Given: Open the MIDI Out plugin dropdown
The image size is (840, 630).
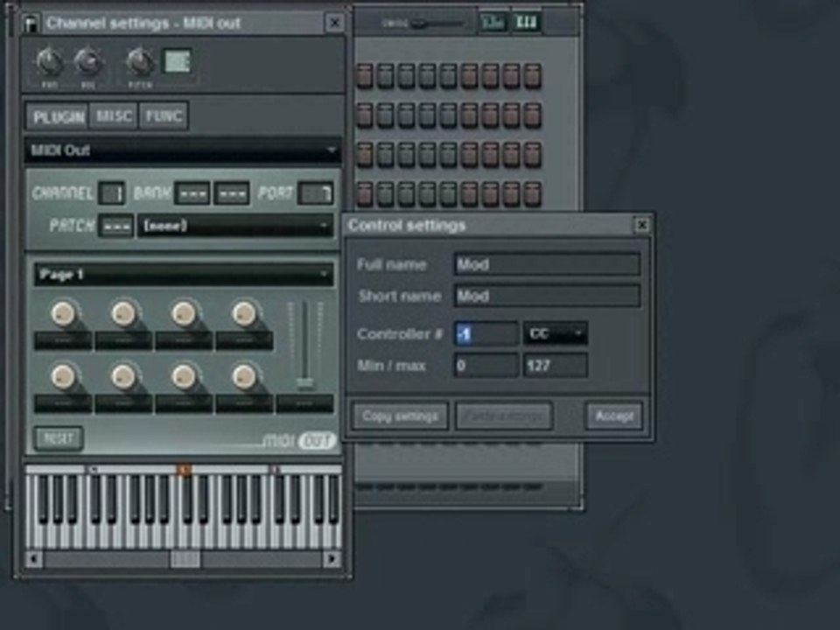Looking at the screenshot, I should (182, 150).
